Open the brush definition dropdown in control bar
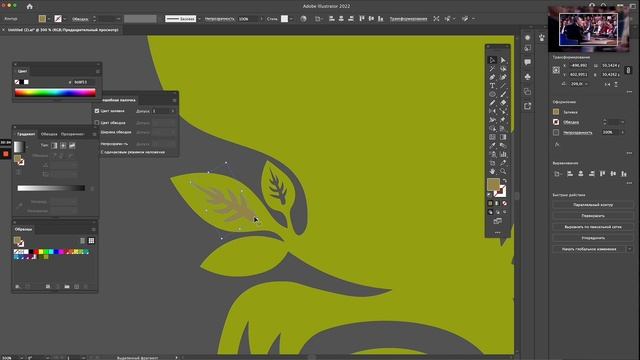The width and height of the screenshot is (640, 360). coord(199,19)
